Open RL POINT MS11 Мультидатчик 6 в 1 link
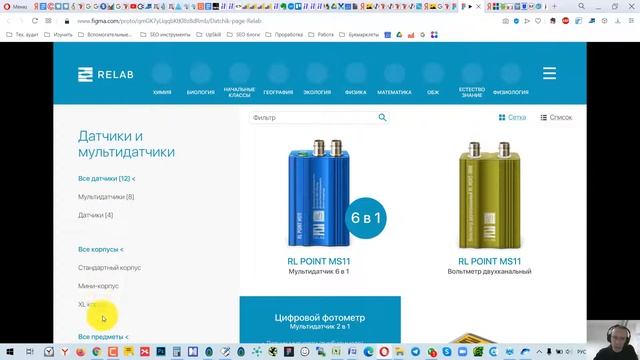Screen dimensions: 640x360 [319, 265]
